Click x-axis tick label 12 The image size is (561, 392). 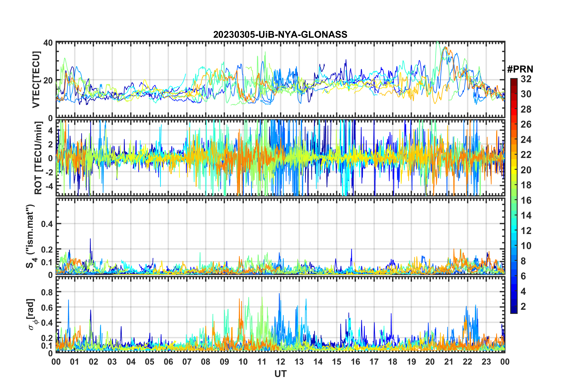[x=280, y=362]
